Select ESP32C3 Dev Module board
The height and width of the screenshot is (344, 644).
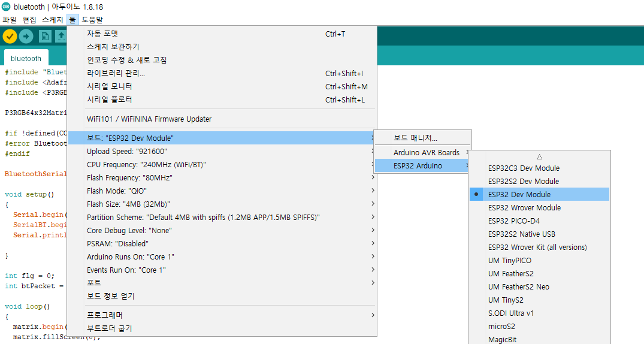539,168
